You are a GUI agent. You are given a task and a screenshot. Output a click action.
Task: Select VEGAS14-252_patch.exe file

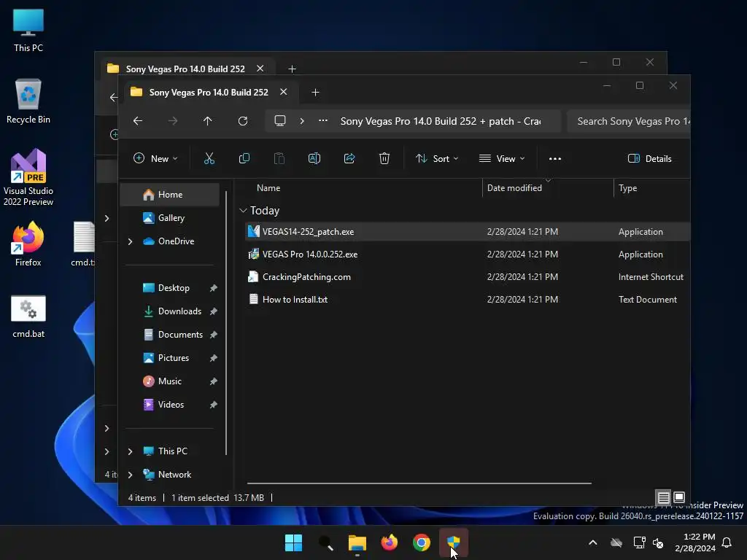[468, 231]
